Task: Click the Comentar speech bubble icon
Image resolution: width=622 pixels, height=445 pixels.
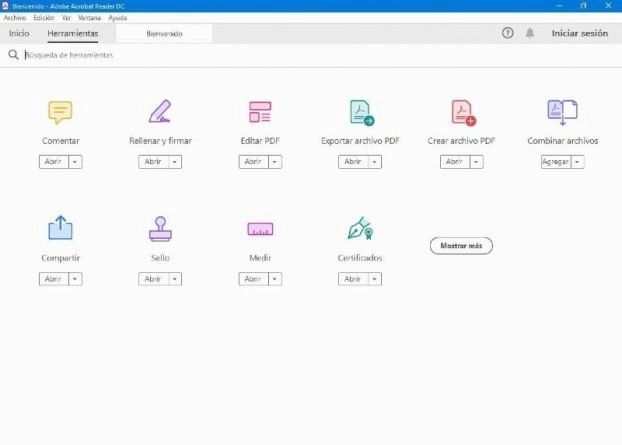Action: [60, 112]
